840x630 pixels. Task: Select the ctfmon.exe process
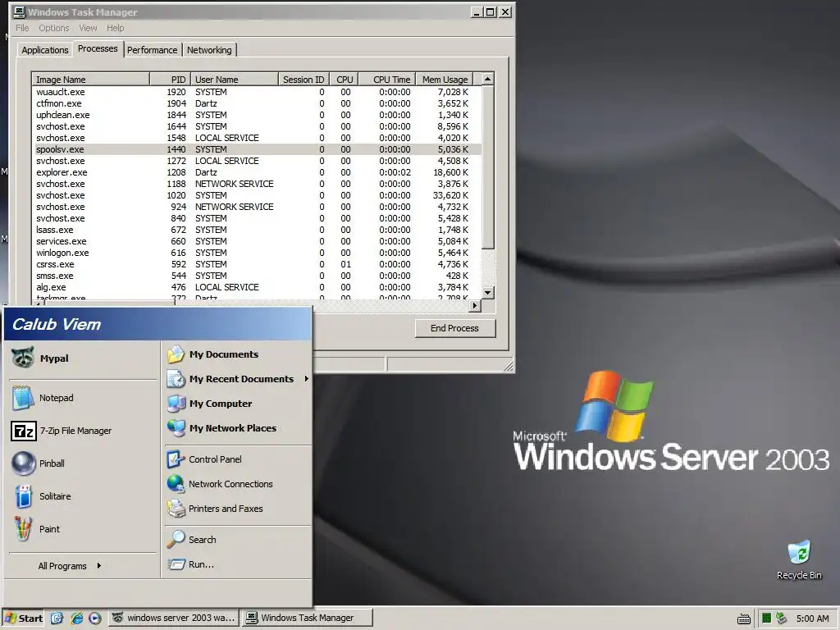(256, 103)
